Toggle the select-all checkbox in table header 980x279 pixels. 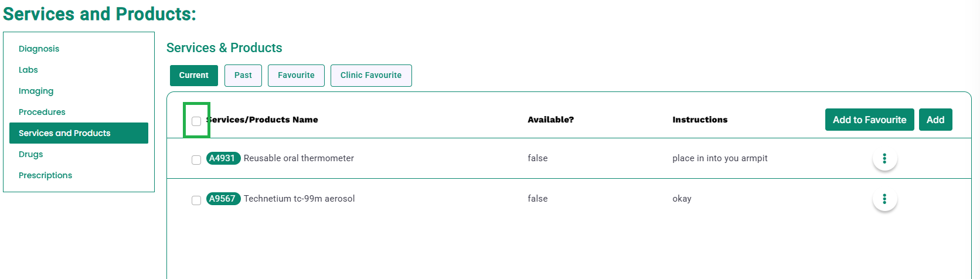click(196, 121)
